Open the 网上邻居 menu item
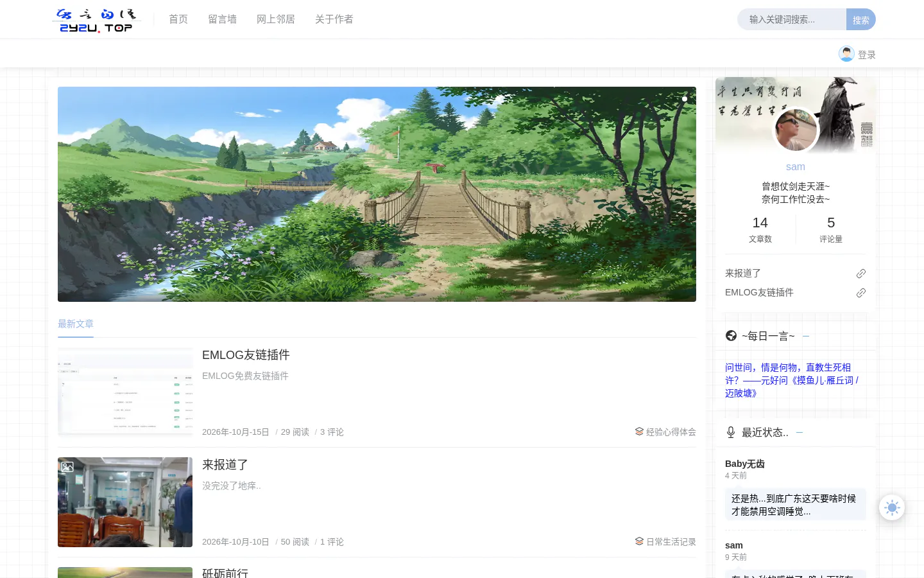 [276, 19]
